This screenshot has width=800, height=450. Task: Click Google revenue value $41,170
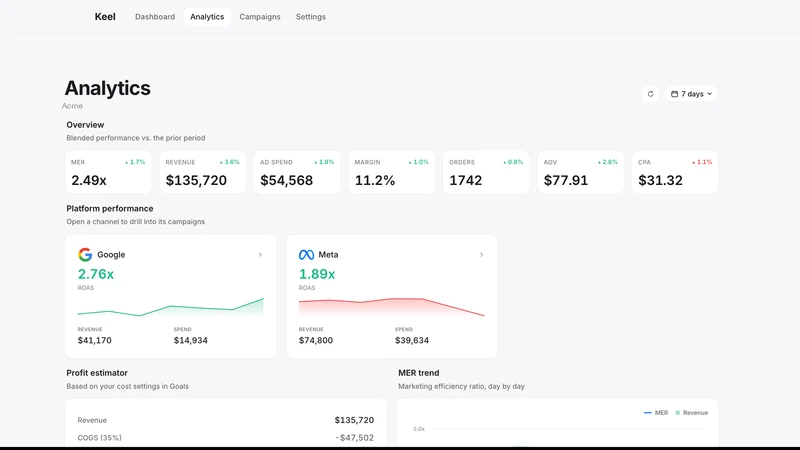pos(94,340)
